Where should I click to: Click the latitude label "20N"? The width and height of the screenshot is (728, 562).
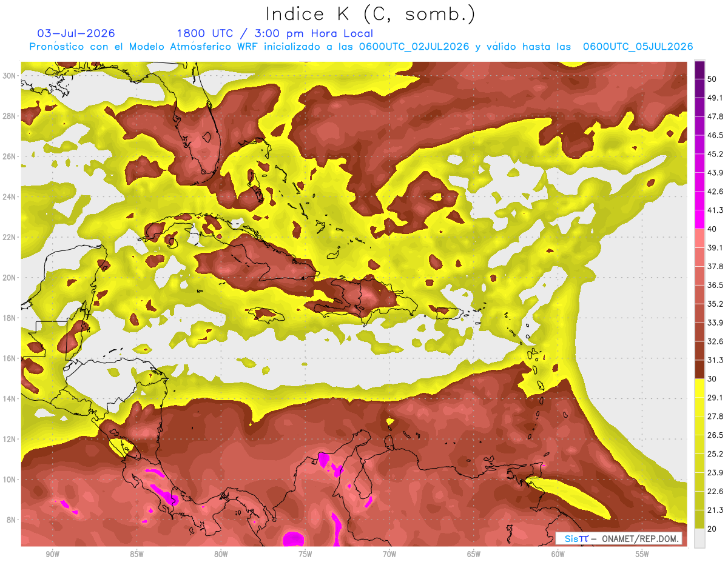pos(9,278)
